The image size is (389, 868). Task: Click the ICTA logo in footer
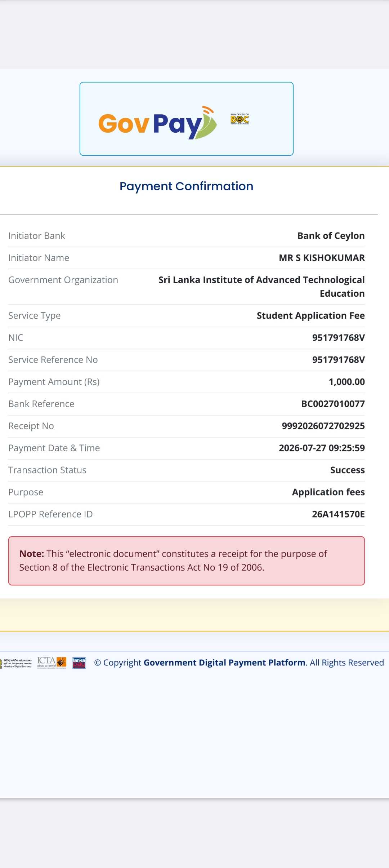point(52,663)
